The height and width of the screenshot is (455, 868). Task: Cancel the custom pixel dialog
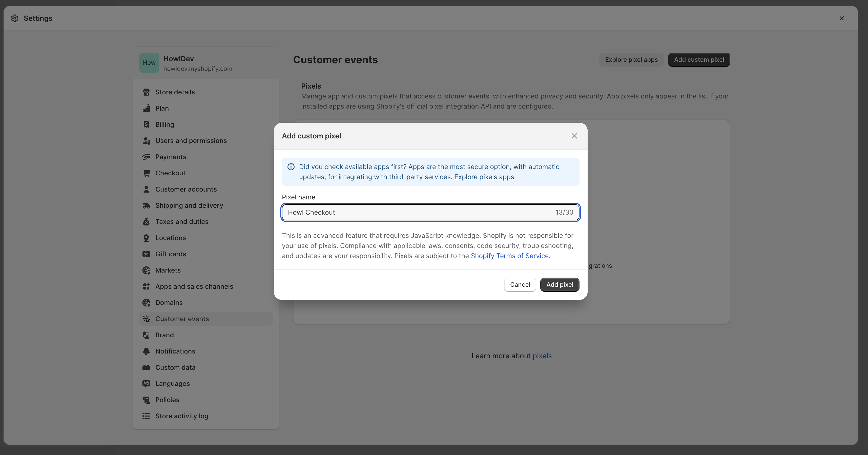pyautogui.click(x=520, y=284)
